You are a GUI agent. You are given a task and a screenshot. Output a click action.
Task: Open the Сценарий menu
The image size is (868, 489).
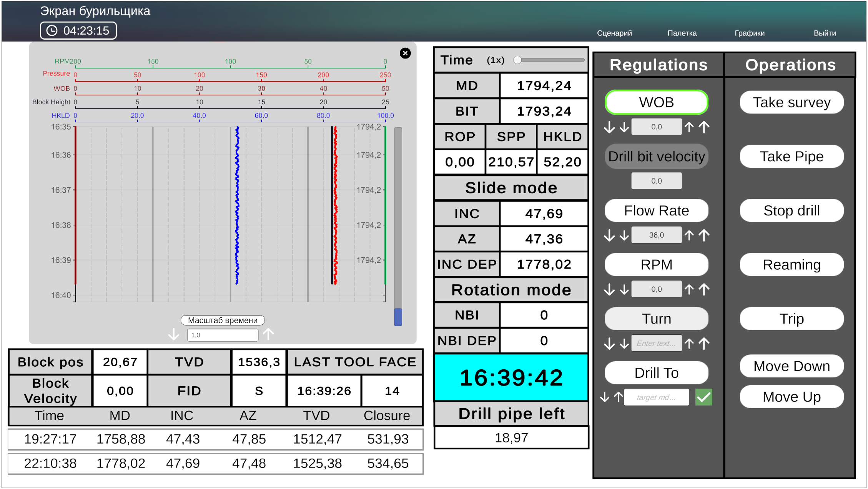tap(614, 33)
